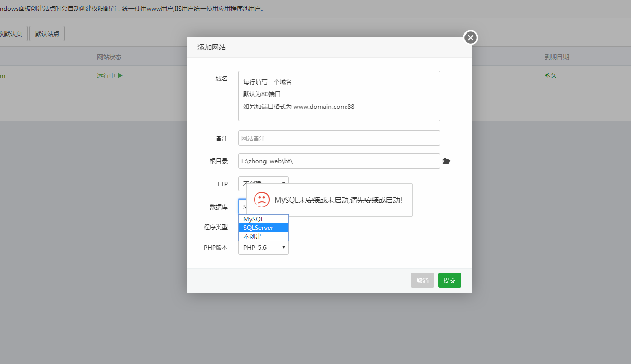The image size is (631, 364).
Task: Click the MySQL未安装或未启动 warning message
Action: [x=338, y=200]
